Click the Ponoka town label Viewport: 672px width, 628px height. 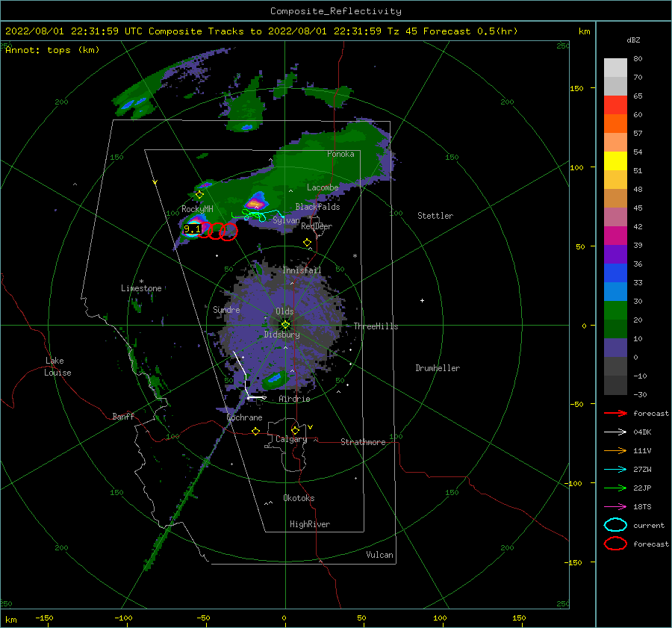(x=340, y=154)
